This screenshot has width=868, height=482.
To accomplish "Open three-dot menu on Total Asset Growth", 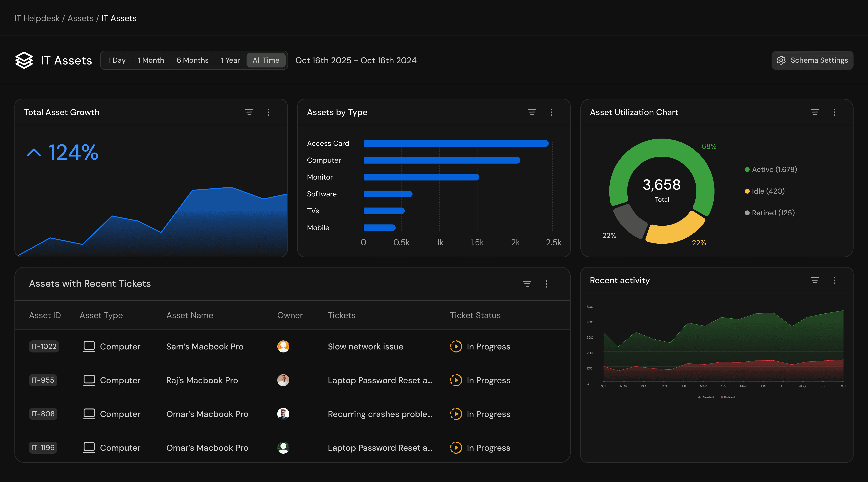I will pyautogui.click(x=269, y=112).
